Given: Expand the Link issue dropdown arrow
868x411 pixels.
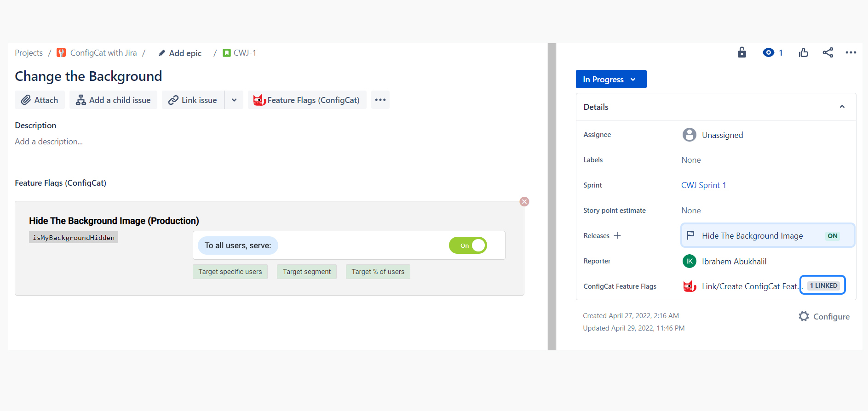Looking at the screenshot, I should (x=234, y=100).
